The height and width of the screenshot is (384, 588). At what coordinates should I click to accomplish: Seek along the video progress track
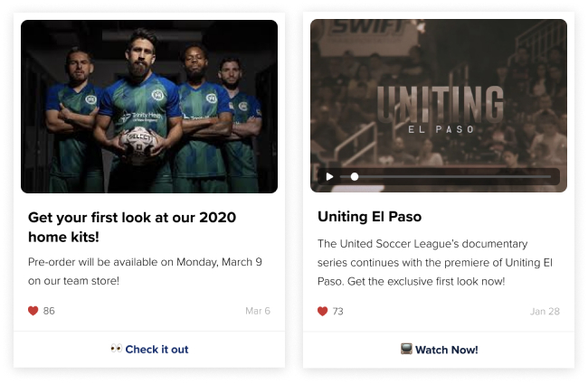445,176
